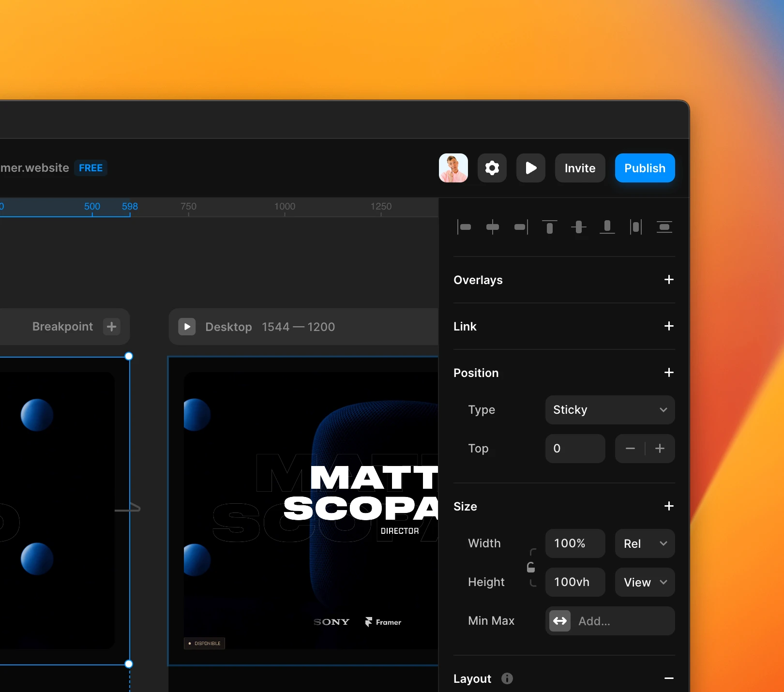Align selection to bottom edge
The height and width of the screenshot is (692, 784).
coord(607,226)
